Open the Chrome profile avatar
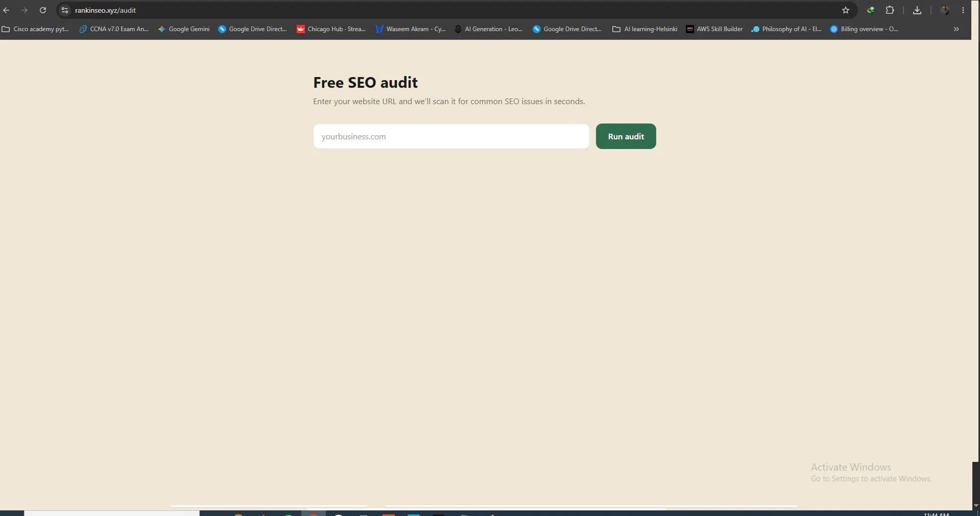This screenshot has width=980, height=516. (945, 10)
